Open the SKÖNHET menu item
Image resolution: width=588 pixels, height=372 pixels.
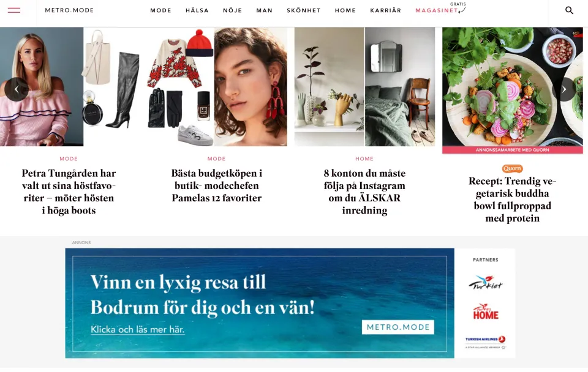[304, 10]
